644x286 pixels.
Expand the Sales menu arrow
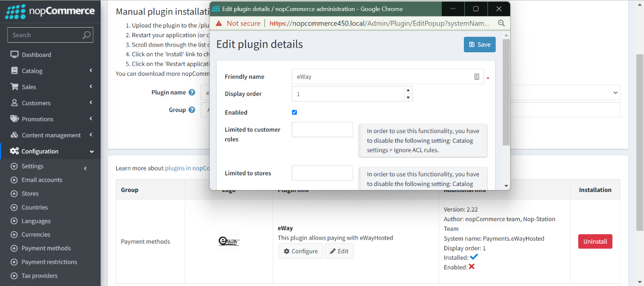[x=91, y=87]
